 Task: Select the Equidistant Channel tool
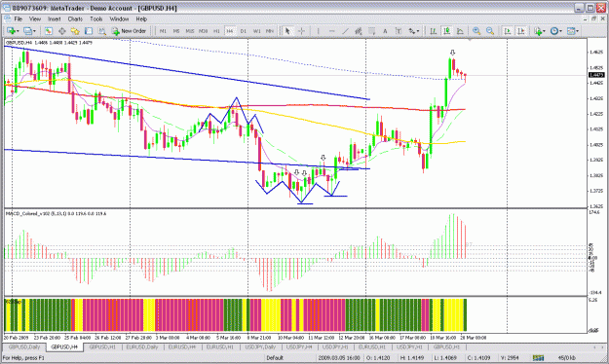(359, 31)
